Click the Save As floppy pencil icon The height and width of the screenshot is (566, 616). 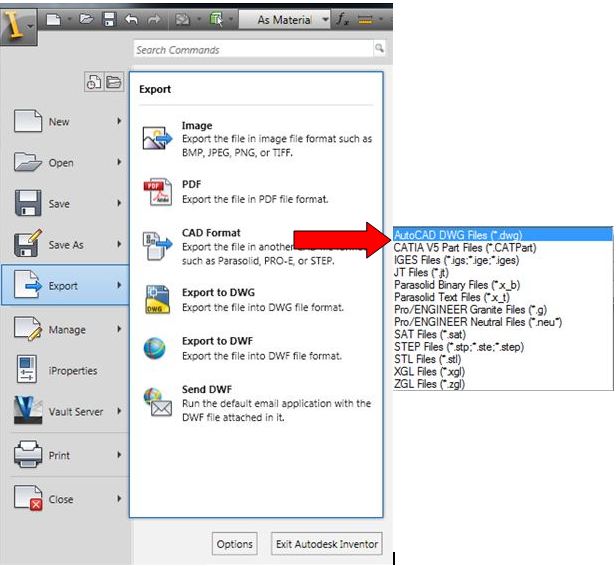28,243
